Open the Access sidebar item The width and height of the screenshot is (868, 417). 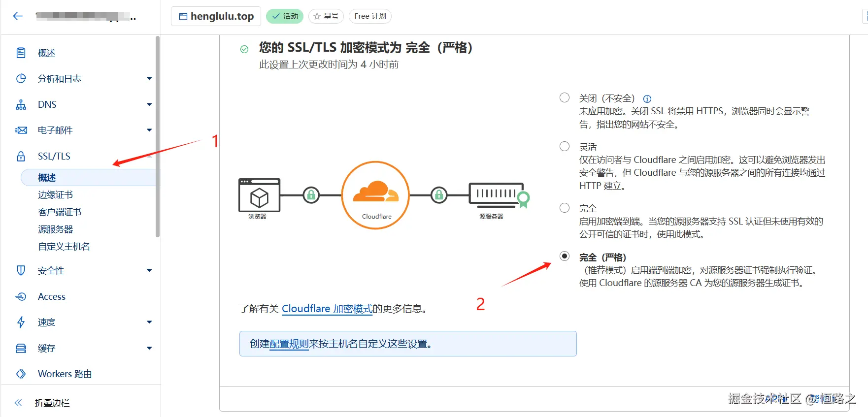pos(52,296)
